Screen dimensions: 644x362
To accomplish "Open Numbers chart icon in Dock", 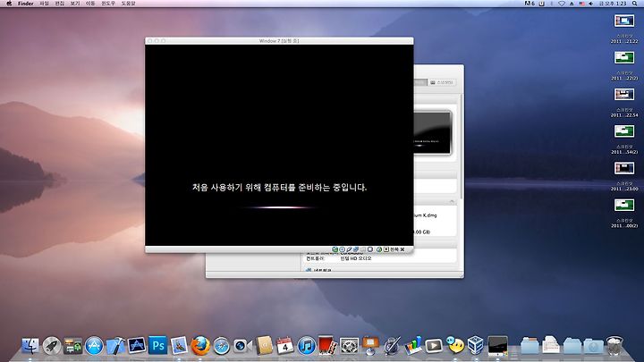I will click(x=412, y=346).
